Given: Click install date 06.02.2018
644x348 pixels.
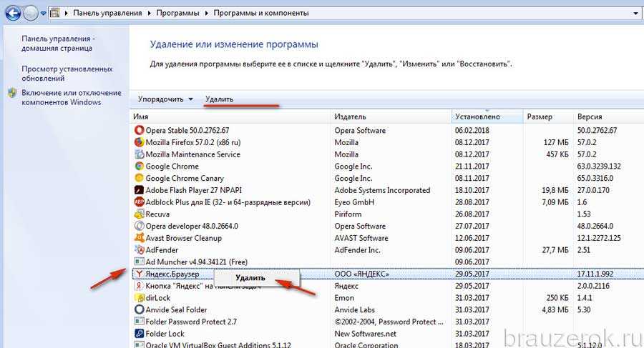Looking at the screenshot, I should click(472, 130).
